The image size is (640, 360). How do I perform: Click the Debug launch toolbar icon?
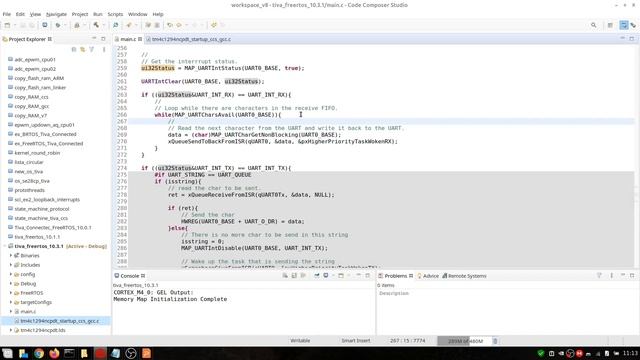pos(58,25)
